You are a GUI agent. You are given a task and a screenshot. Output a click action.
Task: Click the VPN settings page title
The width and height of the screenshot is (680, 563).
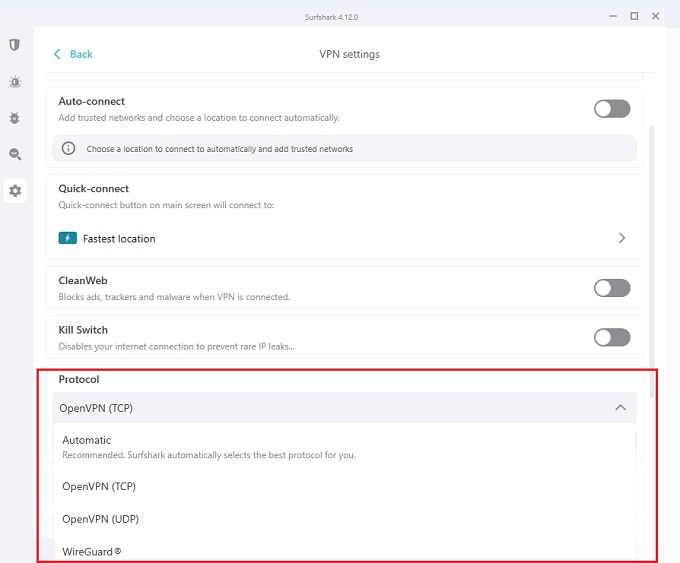pyautogui.click(x=349, y=54)
